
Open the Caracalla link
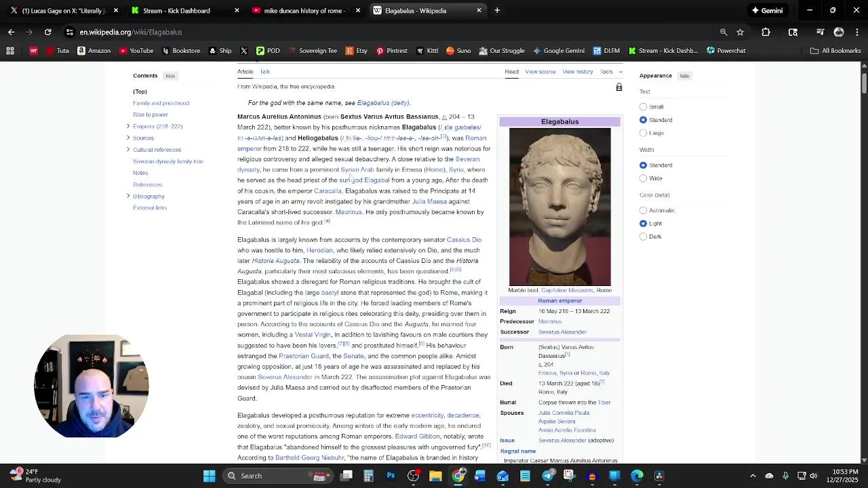click(x=328, y=191)
